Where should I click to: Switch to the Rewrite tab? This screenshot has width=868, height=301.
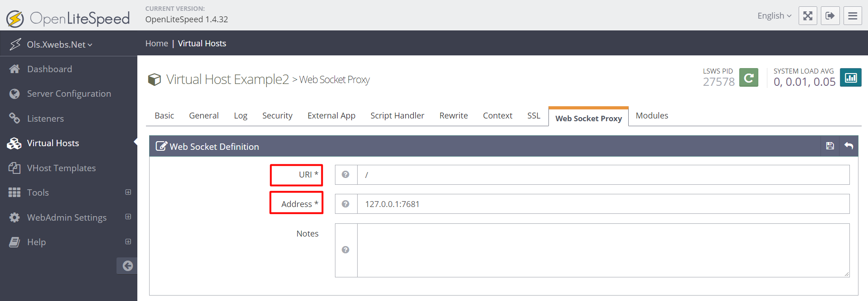click(454, 116)
